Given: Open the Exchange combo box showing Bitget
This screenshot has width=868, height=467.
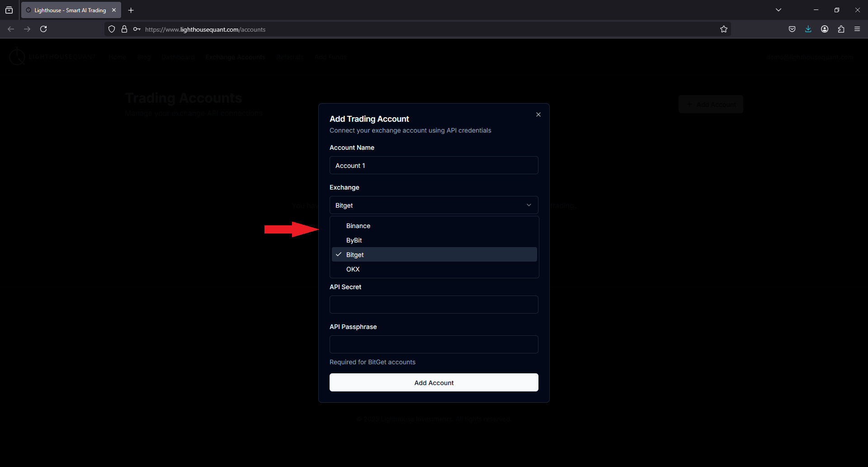Looking at the screenshot, I should coord(434,205).
